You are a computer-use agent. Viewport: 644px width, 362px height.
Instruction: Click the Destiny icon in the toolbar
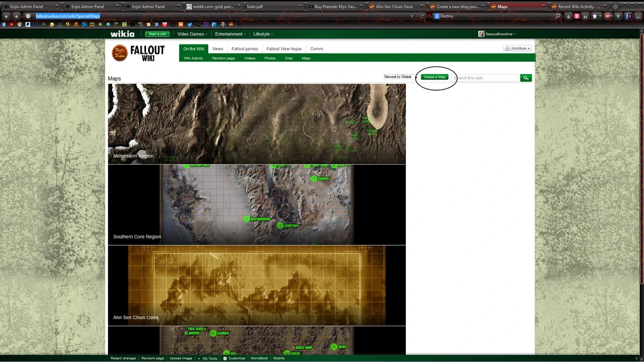(436, 16)
